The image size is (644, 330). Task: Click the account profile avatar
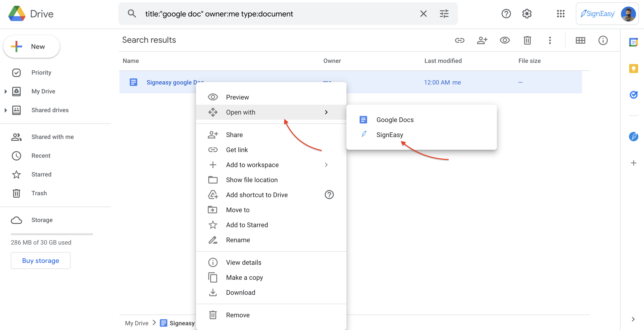[x=628, y=14]
